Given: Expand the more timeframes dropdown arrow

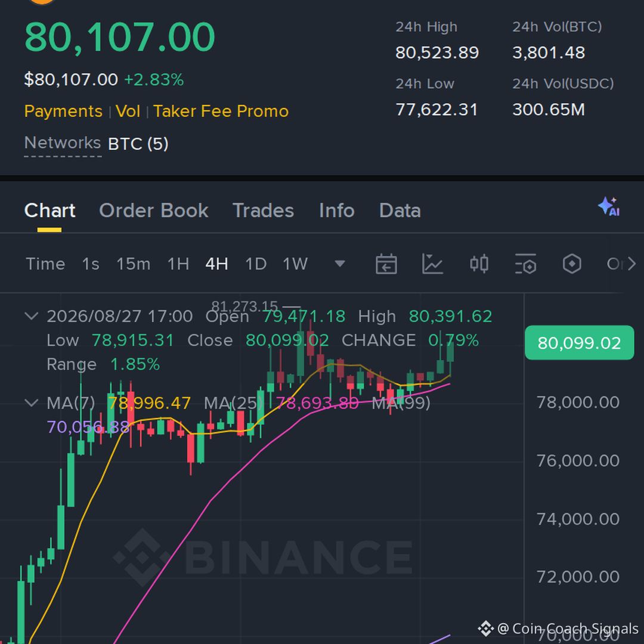Looking at the screenshot, I should pos(340,264).
